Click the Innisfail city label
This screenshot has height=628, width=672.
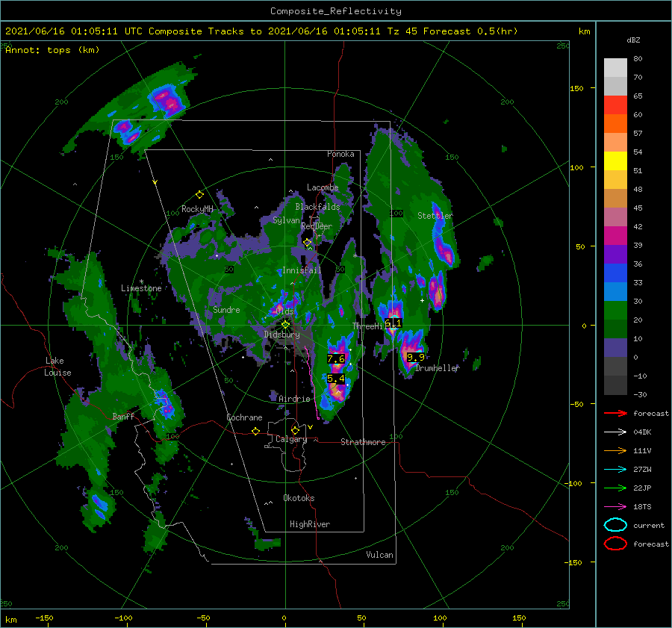pos(302,270)
